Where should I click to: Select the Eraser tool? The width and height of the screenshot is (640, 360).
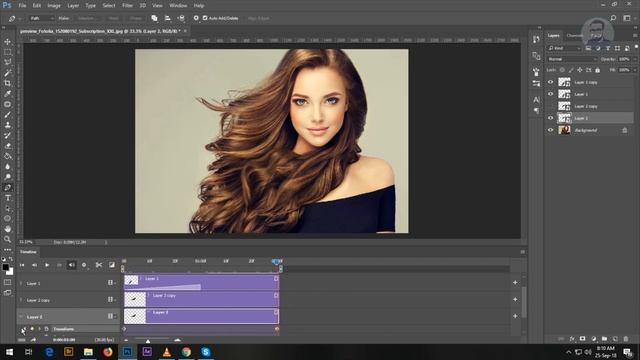(x=7, y=146)
